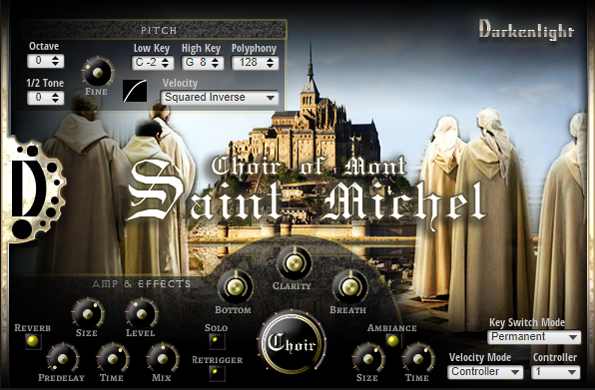Click the 1/2 Tone value field
Screen dimensions: 595x390
[39, 98]
